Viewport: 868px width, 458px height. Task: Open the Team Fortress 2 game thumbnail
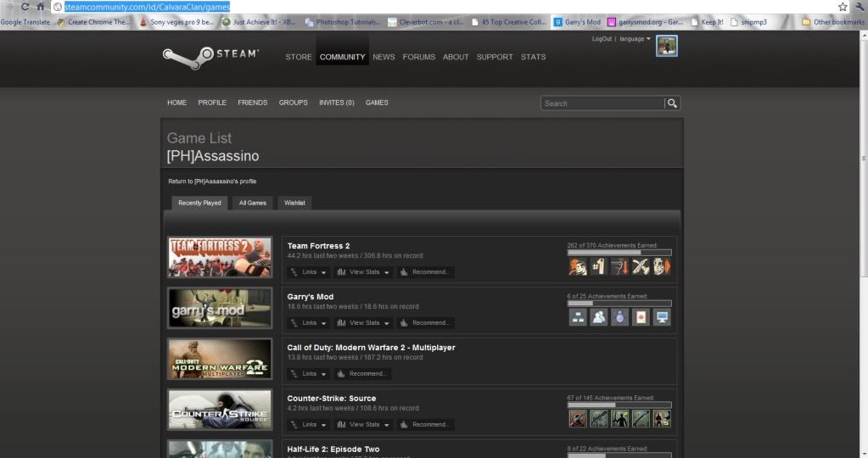coord(220,257)
